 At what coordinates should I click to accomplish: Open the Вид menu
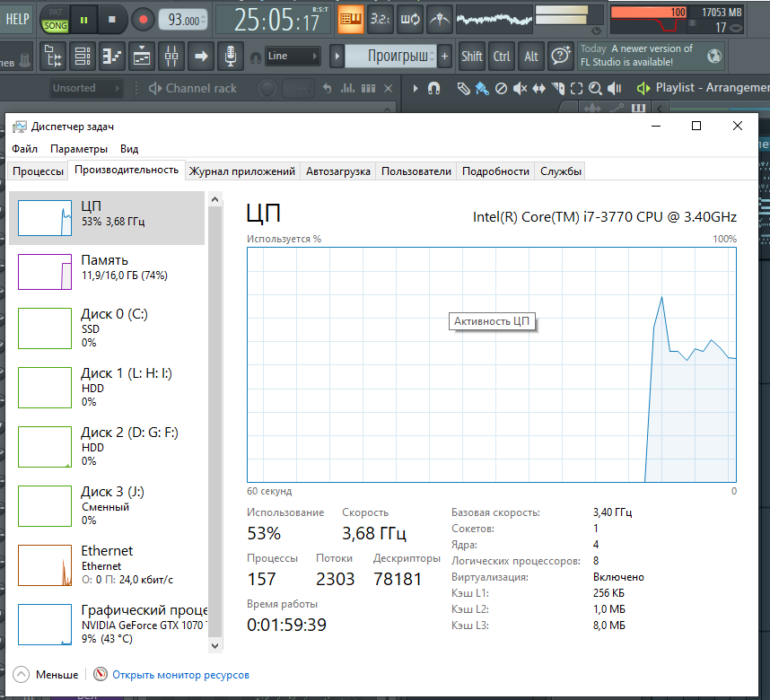pos(129,148)
